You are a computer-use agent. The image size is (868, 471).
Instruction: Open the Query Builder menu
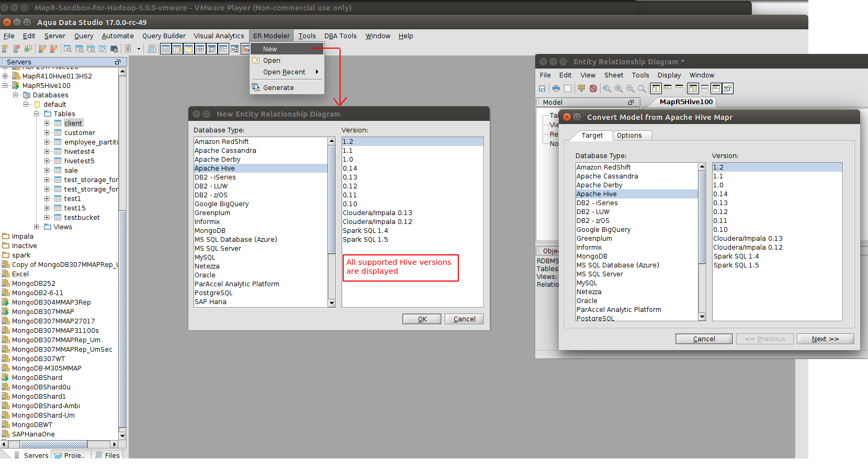pos(164,36)
